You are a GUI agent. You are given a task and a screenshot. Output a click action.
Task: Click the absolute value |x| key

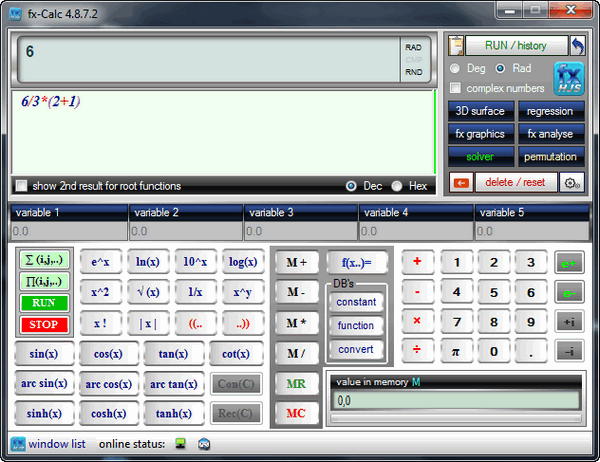tap(148, 323)
